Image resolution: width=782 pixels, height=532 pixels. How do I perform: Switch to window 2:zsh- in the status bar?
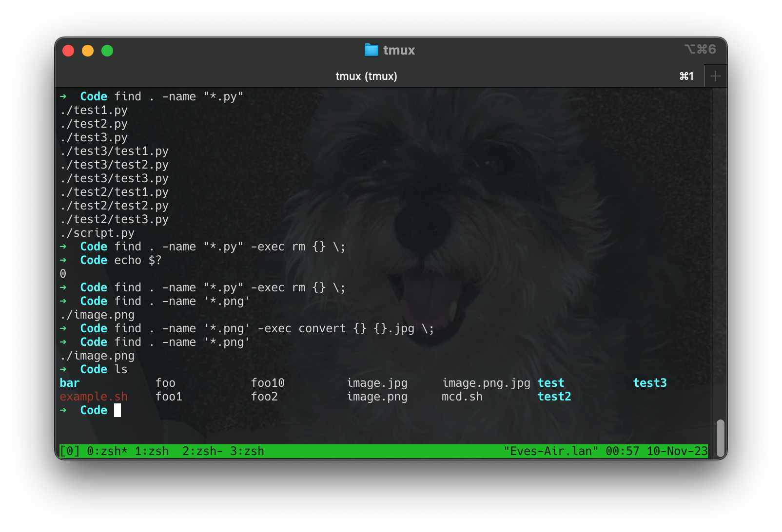(x=201, y=451)
